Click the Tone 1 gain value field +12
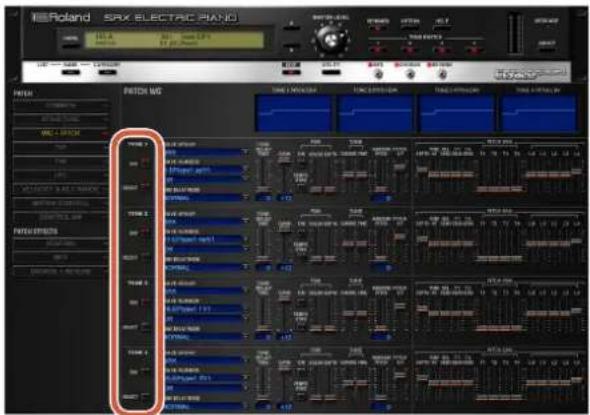 point(285,198)
